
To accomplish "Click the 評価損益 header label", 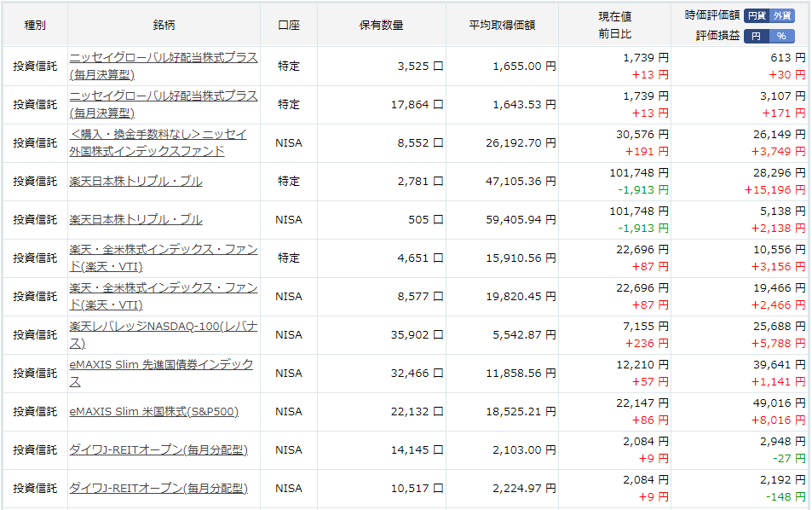I will (x=717, y=36).
